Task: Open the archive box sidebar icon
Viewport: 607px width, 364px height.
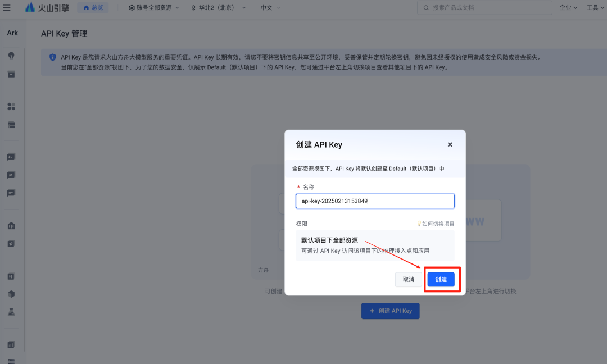Action: click(11, 74)
